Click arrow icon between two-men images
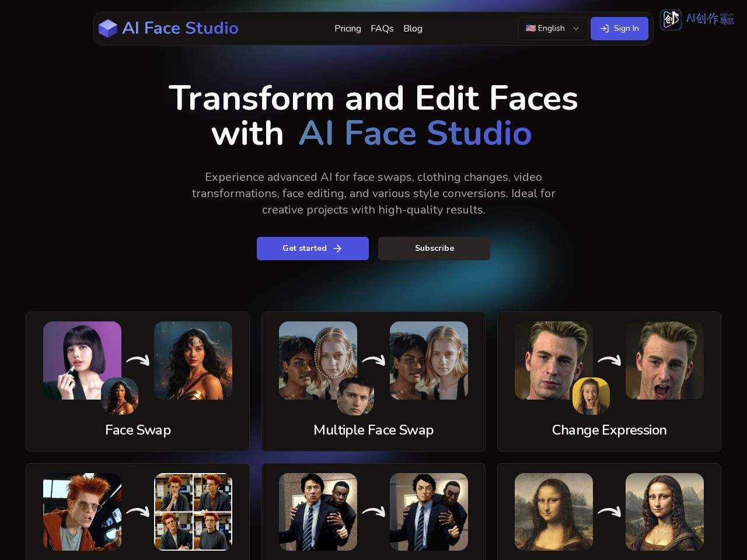Image resolution: width=747 pixels, height=560 pixels. 373,512
